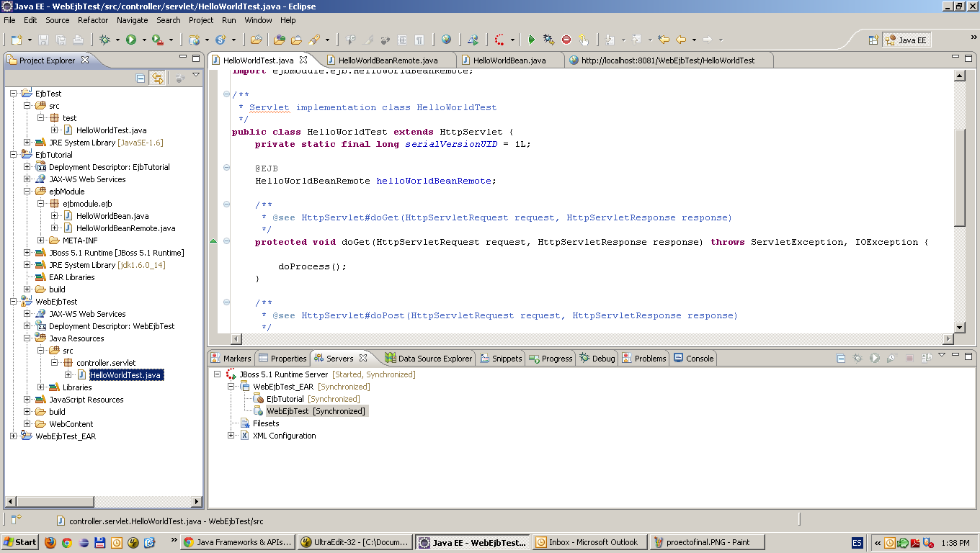Viewport: 980px width, 553px height.
Task: Collapse the EjbTutorial project node
Action: pyautogui.click(x=12, y=154)
